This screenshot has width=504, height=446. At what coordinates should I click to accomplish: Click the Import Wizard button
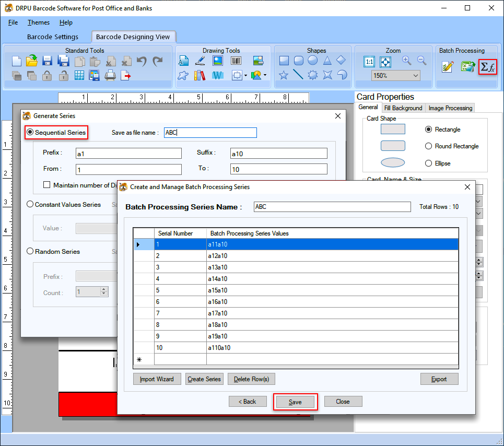tap(157, 379)
